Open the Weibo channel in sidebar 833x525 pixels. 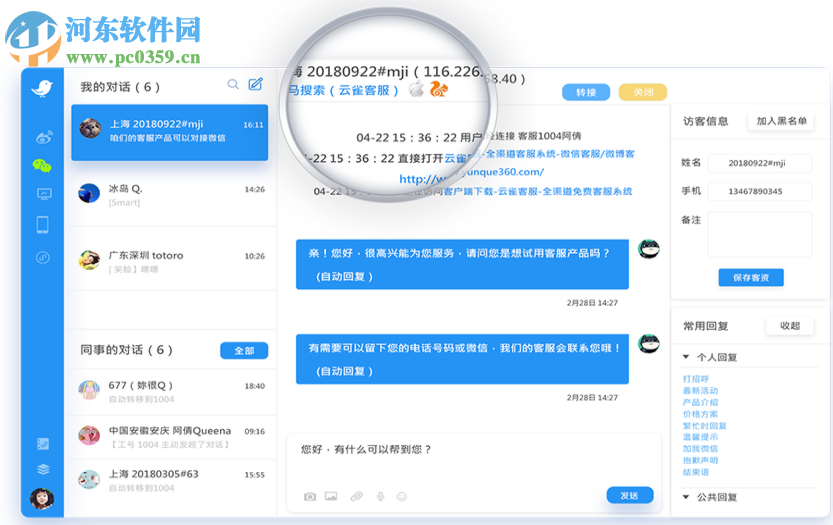click(44, 137)
